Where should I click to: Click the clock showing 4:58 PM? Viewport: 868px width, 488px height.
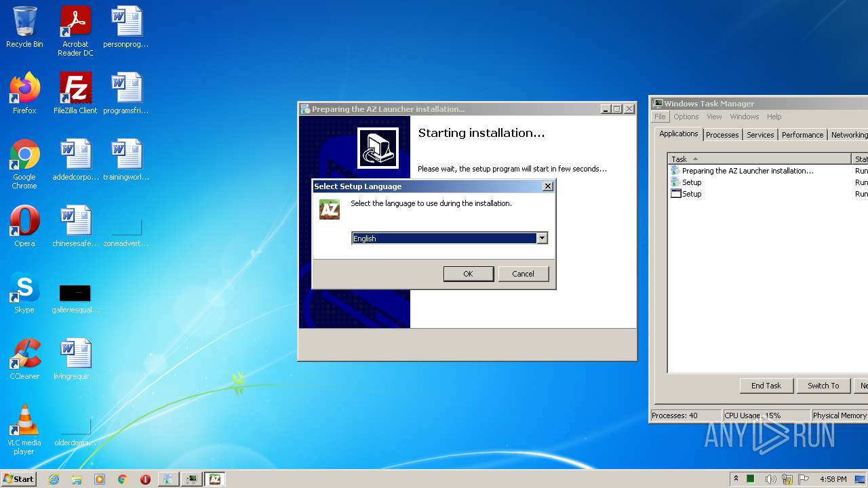point(833,479)
